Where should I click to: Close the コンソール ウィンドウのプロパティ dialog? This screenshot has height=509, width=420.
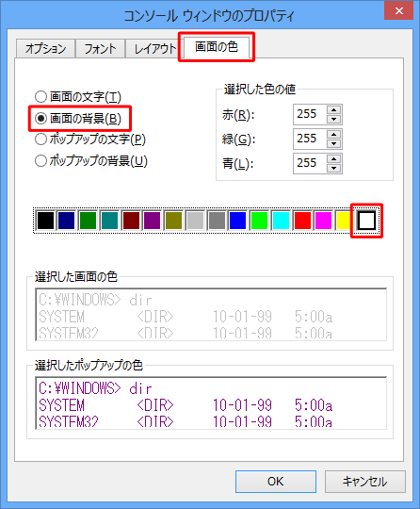(x=399, y=11)
